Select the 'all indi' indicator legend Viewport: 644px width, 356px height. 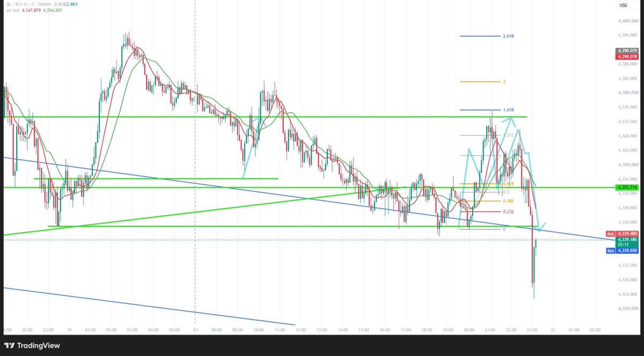pos(12,10)
